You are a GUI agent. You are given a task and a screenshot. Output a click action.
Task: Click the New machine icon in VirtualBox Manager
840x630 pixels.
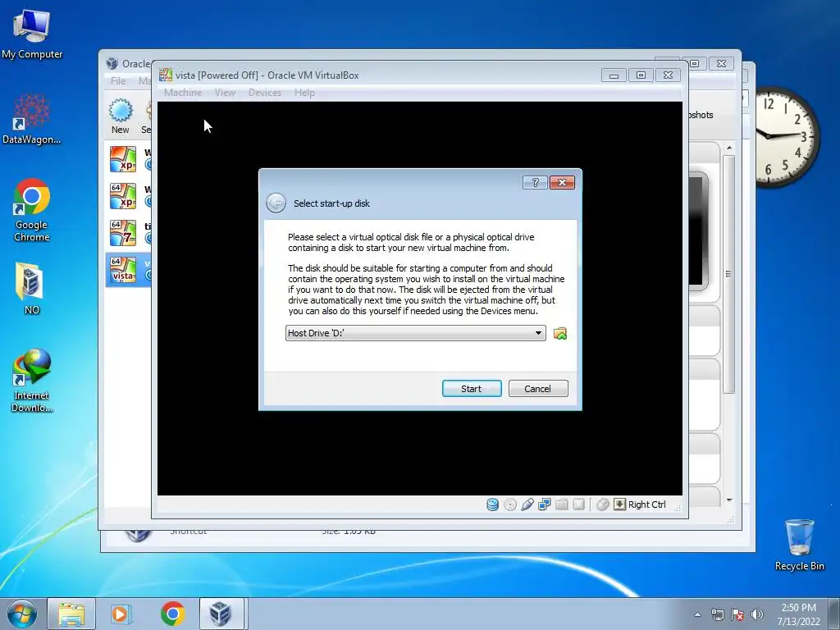pyautogui.click(x=121, y=116)
